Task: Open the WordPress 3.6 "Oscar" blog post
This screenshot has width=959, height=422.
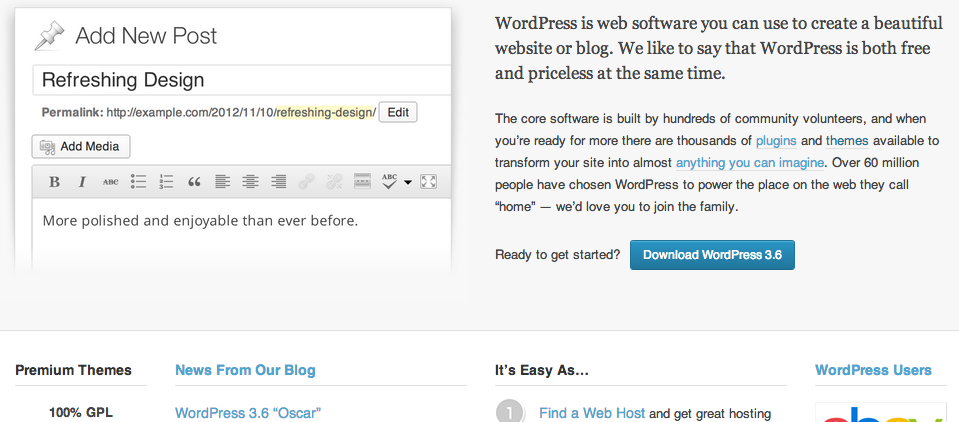Action: 248,412
